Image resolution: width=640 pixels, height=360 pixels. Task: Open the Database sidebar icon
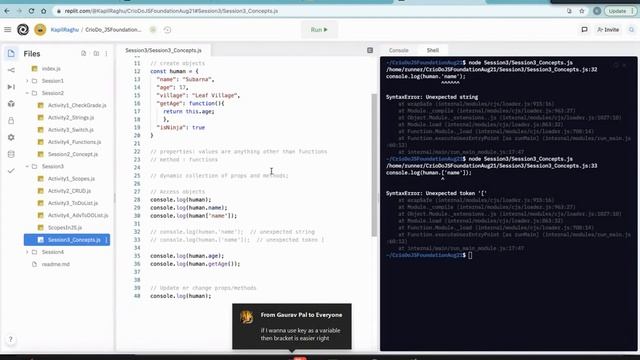click(x=11, y=154)
